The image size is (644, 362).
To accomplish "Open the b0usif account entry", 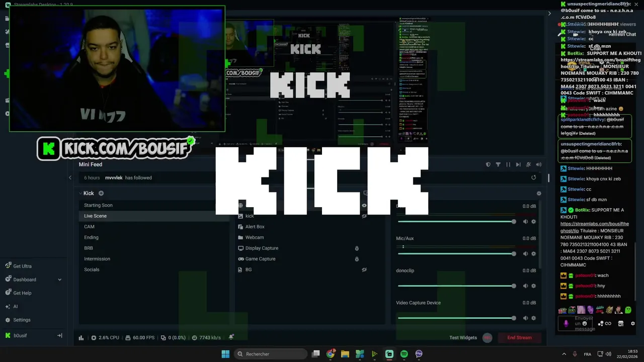I will [20, 335].
